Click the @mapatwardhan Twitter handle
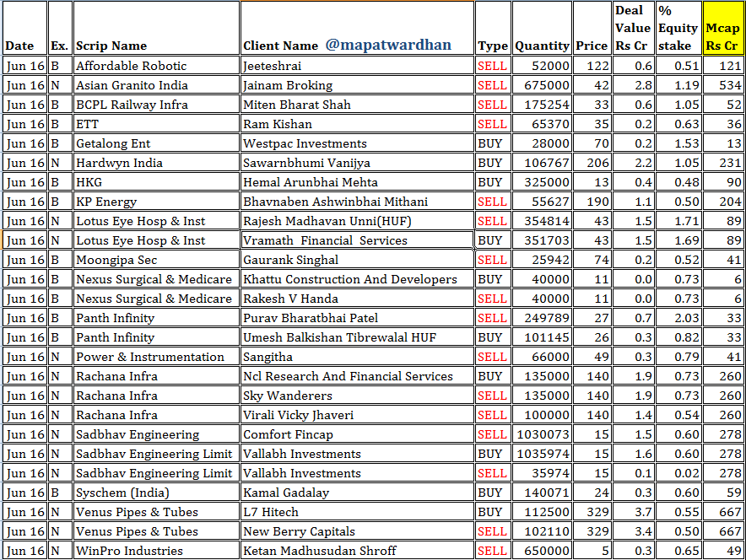Viewport: 746px width, 560px height. click(388, 45)
